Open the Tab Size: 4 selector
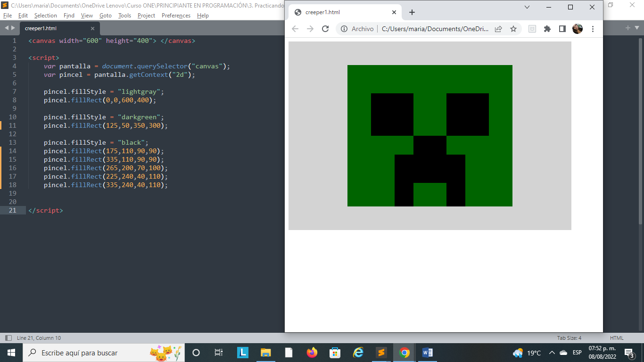The height and width of the screenshot is (362, 644). point(569,338)
